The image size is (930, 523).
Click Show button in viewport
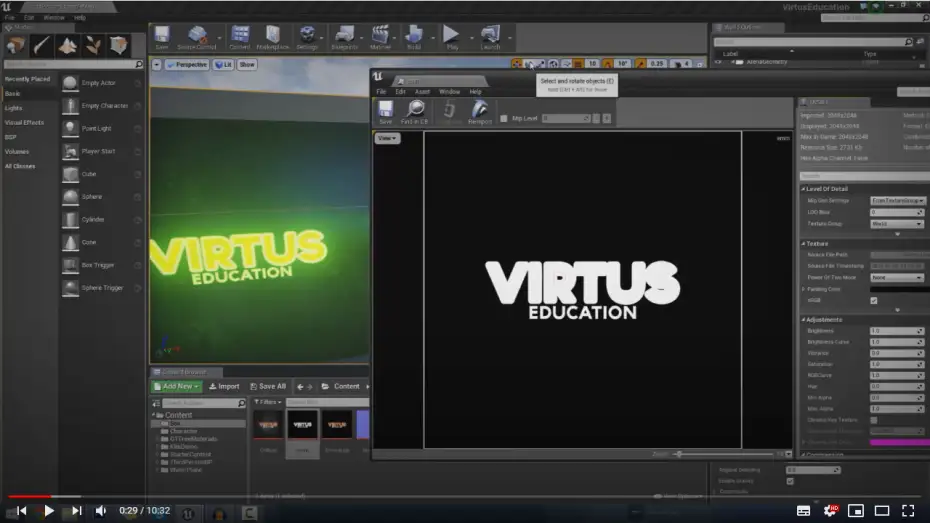(x=247, y=65)
